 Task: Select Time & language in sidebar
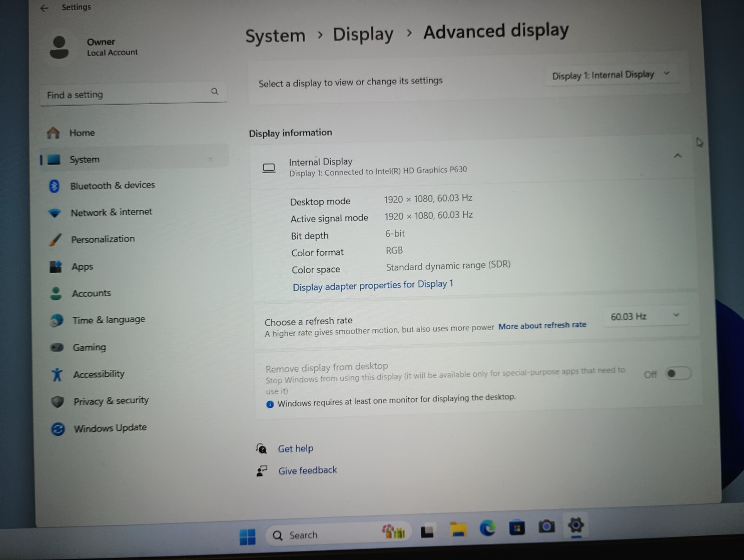click(x=109, y=320)
